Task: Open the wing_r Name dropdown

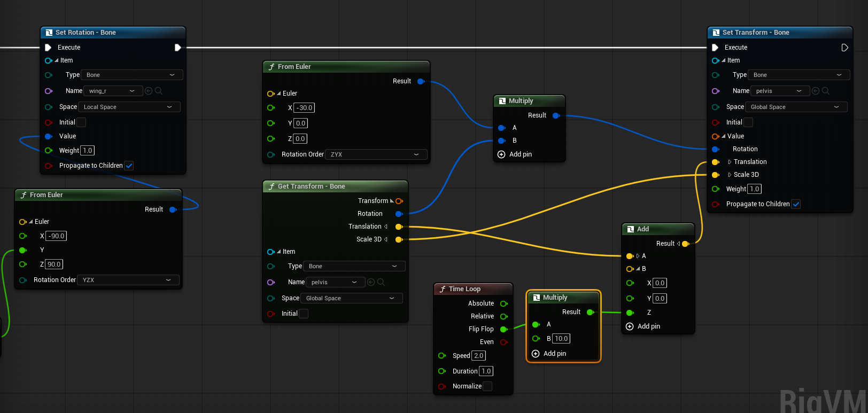Action: pos(112,91)
